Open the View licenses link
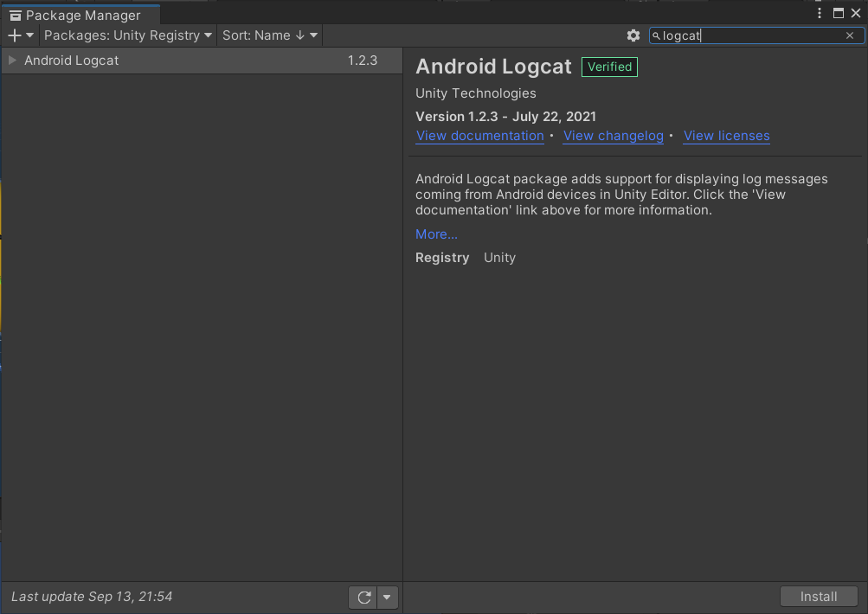Viewport: 868px width, 614px height. tap(726, 136)
